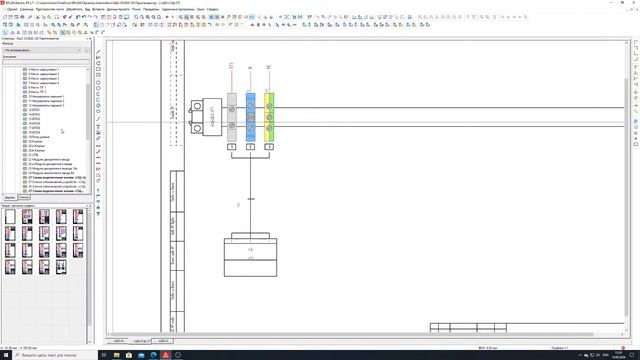Click terminal number box 3
The image size is (640, 360).
point(269,147)
